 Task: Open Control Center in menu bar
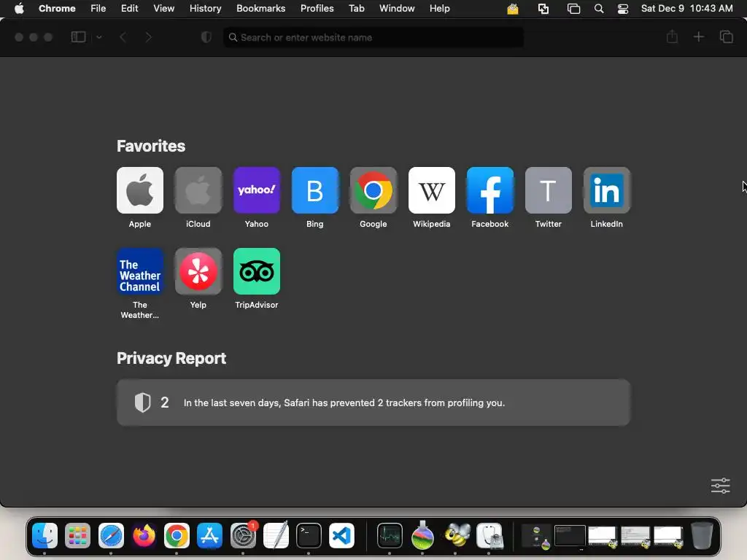click(623, 9)
